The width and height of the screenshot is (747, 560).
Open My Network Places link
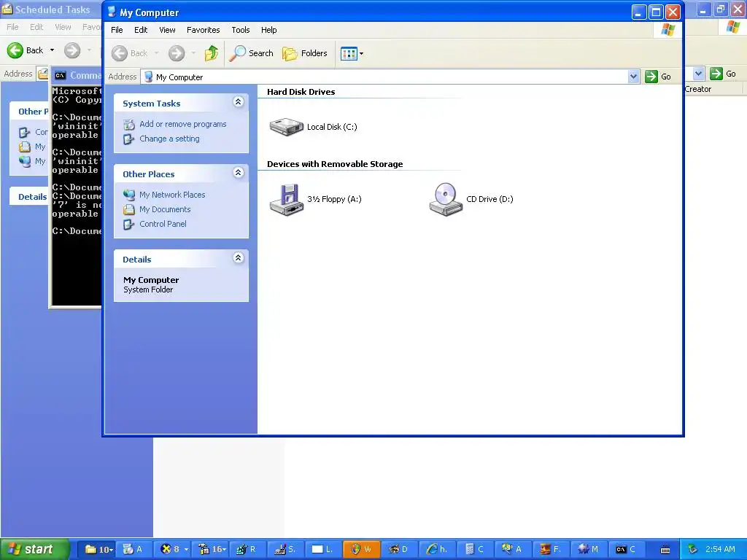172,195
